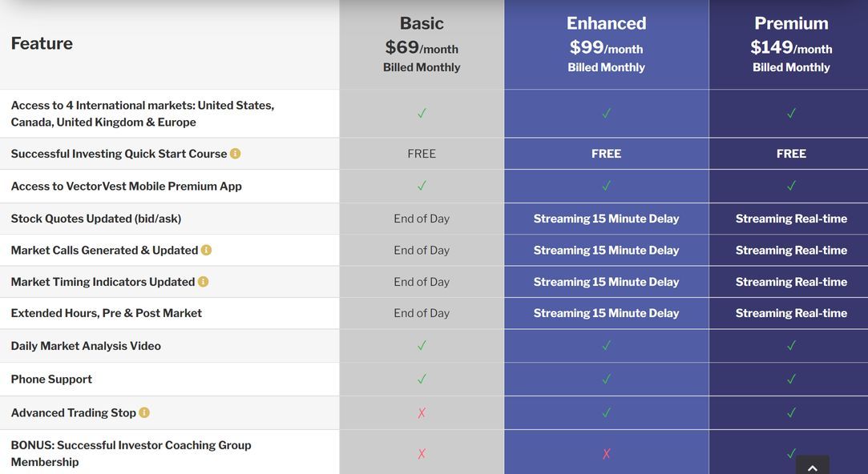Screen dimensions: 868x474
Task: Click the scroll-to-top arrow button
Action: click(812, 467)
